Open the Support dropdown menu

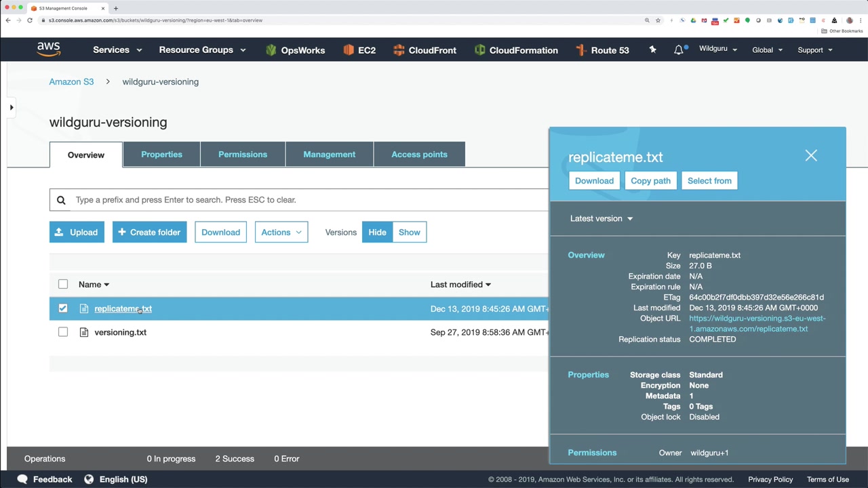coord(815,50)
